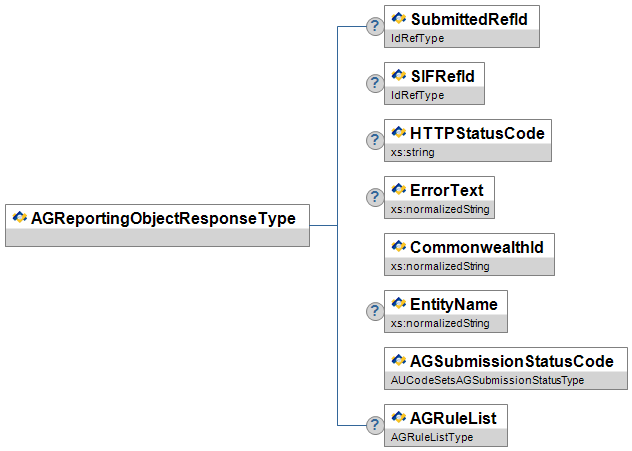Click the question mark icon beside EntityName

click(375, 312)
